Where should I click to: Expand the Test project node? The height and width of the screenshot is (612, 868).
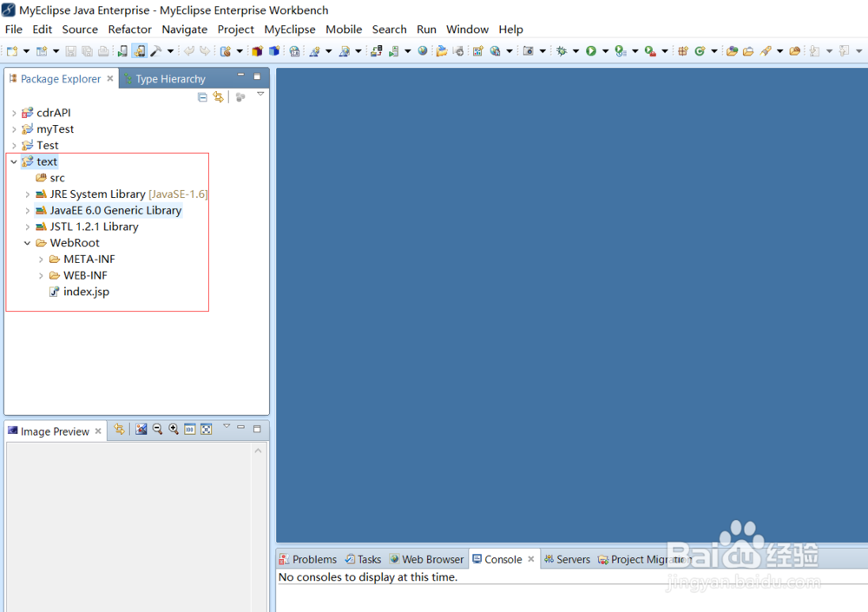(14, 146)
